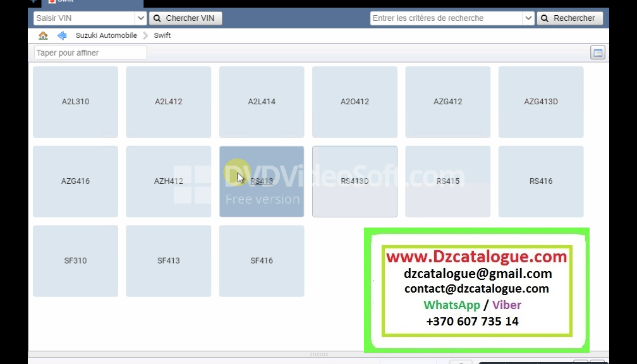Click the Taper pour affiner filter field

pyautogui.click(x=90, y=53)
